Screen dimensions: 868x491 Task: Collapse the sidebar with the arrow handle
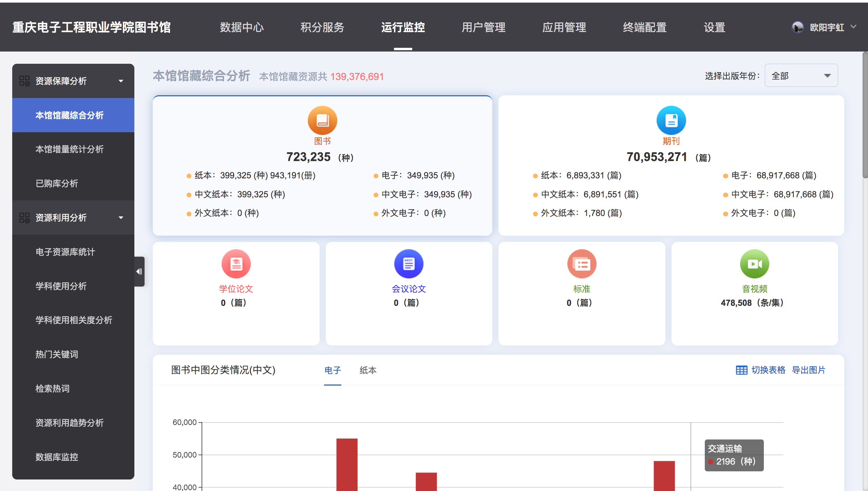139,271
